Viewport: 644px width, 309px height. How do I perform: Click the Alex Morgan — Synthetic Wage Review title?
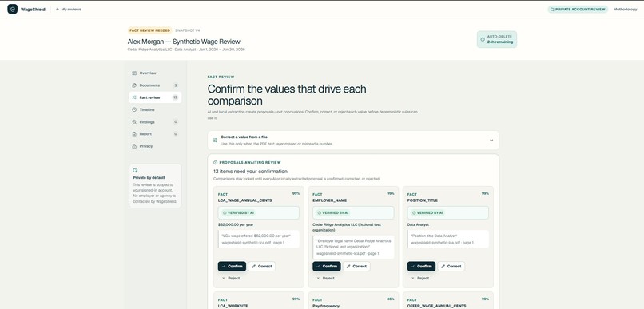point(184,42)
